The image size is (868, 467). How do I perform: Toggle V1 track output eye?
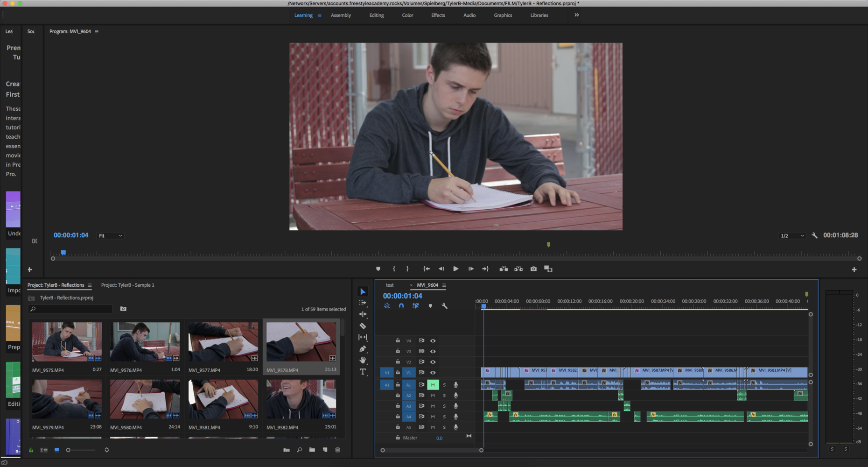[x=433, y=373]
